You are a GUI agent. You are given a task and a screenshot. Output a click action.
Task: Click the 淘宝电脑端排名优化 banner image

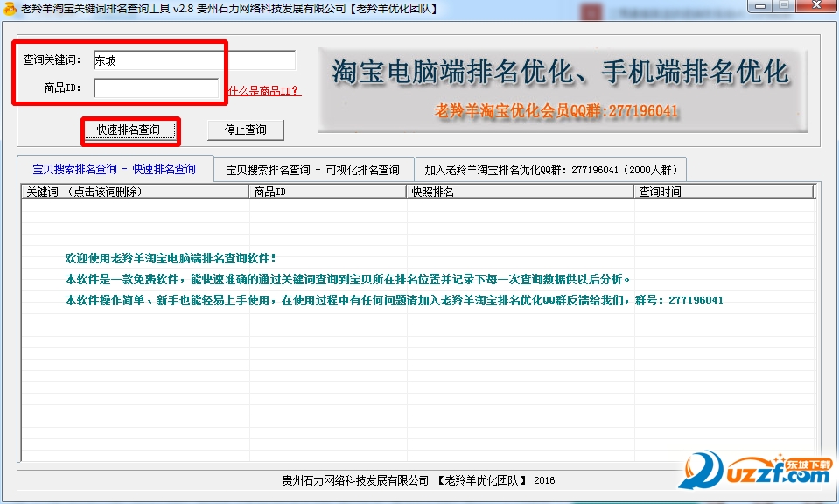click(562, 90)
